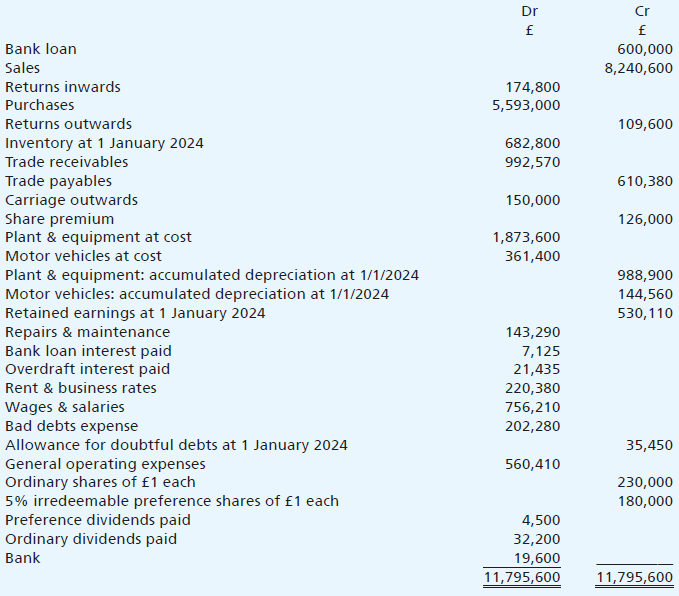The height and width of the screenshot is (596, 679).
Task: Select the Returns outwards label
Action: (68, 124)
